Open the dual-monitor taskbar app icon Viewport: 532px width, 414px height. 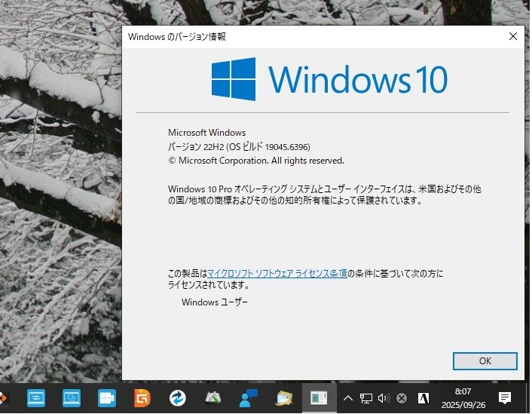pyautogui.click(x=72, y=397)
